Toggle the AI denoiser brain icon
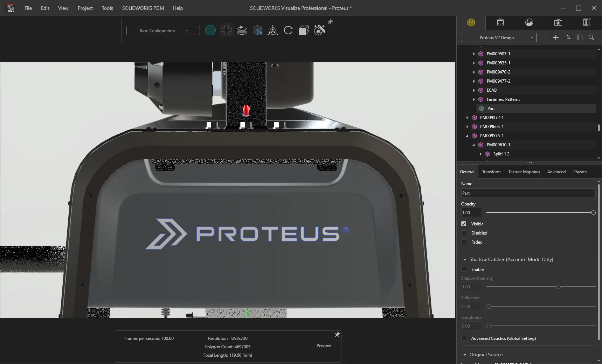 tap(226, 30)
